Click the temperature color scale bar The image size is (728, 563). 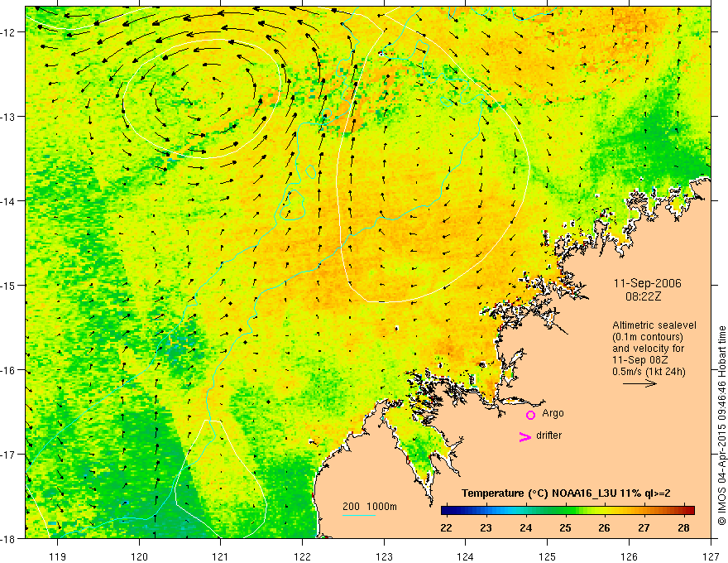click(x=568, y=510)
